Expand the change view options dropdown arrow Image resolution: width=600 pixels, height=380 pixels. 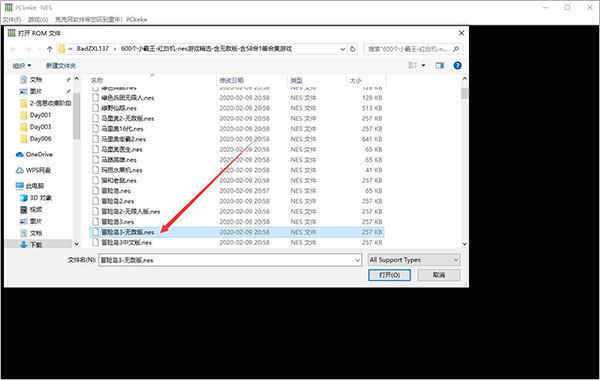tap(423, 65)
